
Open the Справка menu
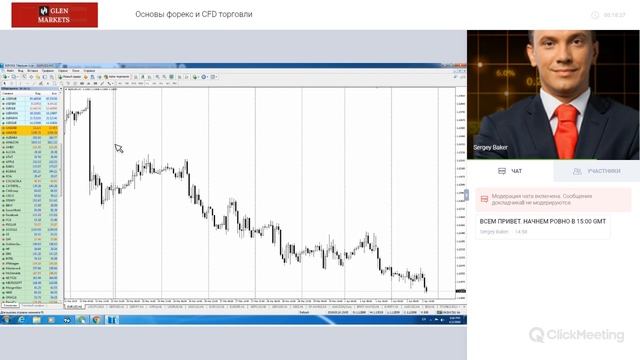(x=89, y=71)
